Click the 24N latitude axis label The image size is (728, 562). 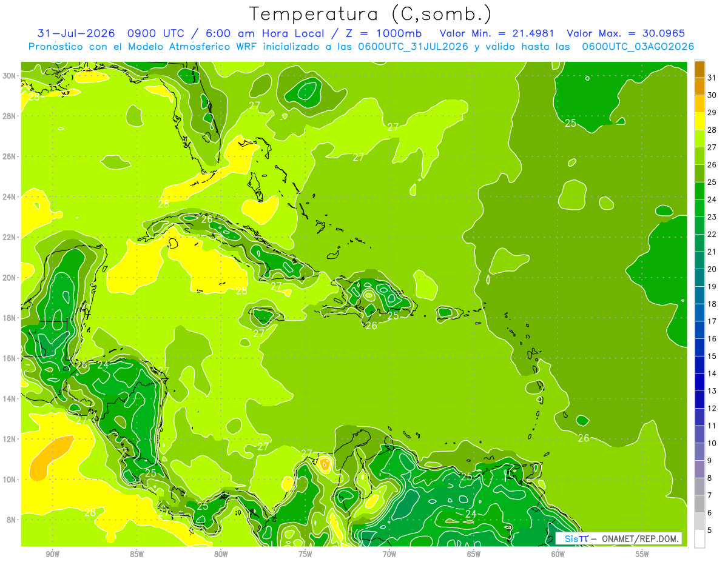coord(9,196)
